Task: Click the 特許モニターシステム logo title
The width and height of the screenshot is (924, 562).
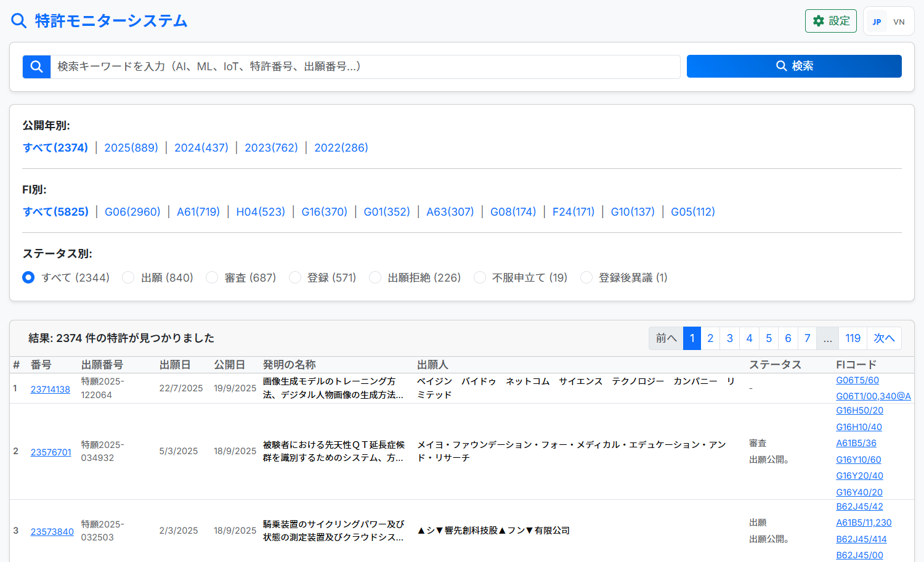Action: pos(111,21)
